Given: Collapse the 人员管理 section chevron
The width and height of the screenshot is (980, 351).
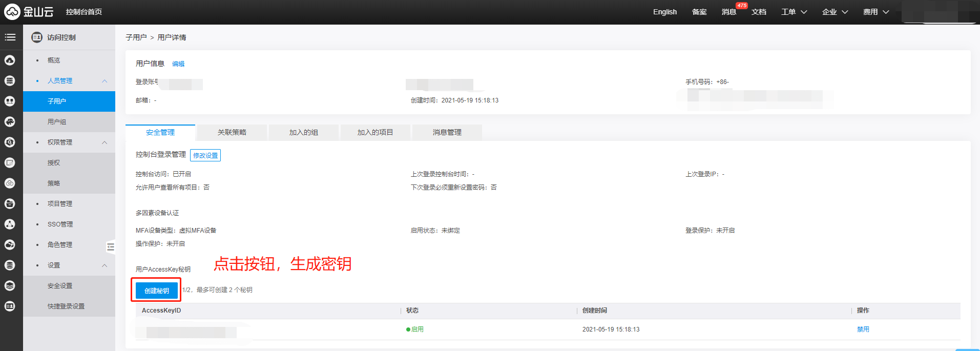Looking at the screenshot, I should [105, 81].
